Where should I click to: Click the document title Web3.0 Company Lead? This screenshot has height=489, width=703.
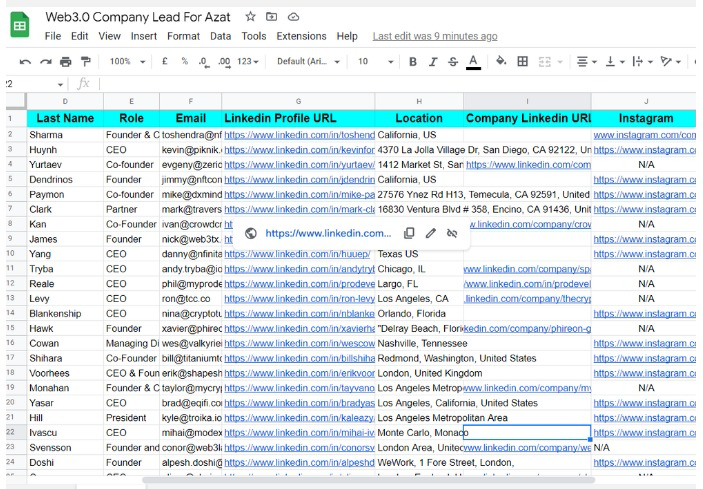(138, 17)
